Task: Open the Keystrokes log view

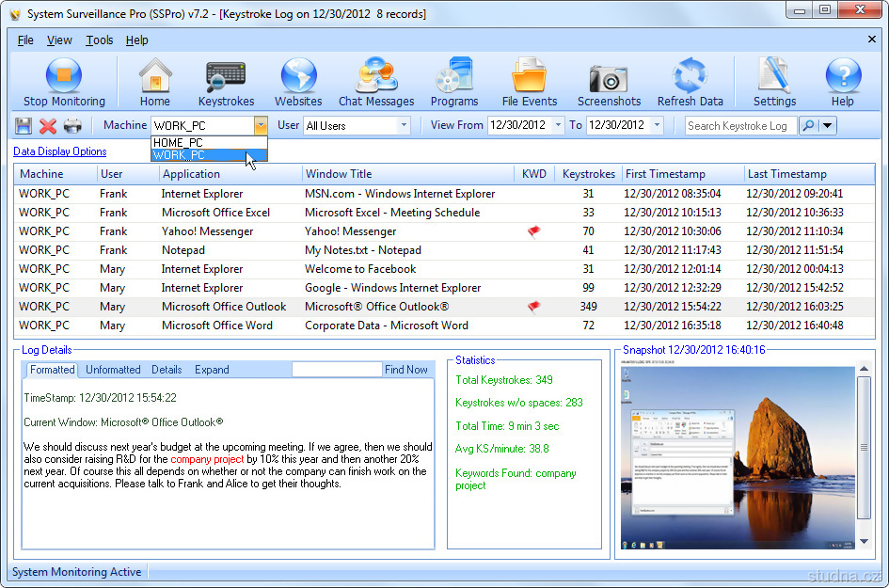Action: [x=226, y=82]
